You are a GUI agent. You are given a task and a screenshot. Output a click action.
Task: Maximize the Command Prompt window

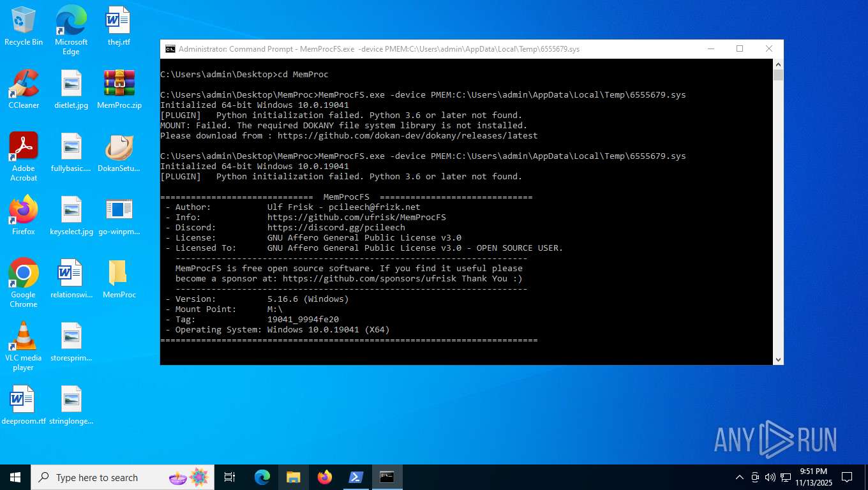[x=740, y=49]
